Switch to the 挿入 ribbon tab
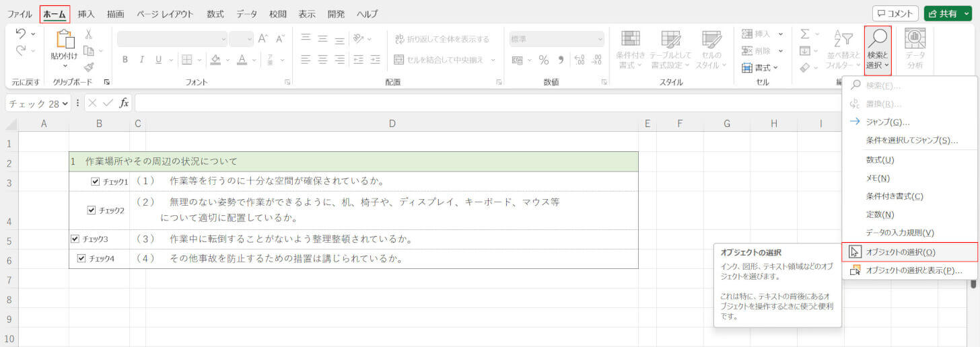The height and width of the screenshot is (347, 980). pyautogui.click(x=86, y=13)
